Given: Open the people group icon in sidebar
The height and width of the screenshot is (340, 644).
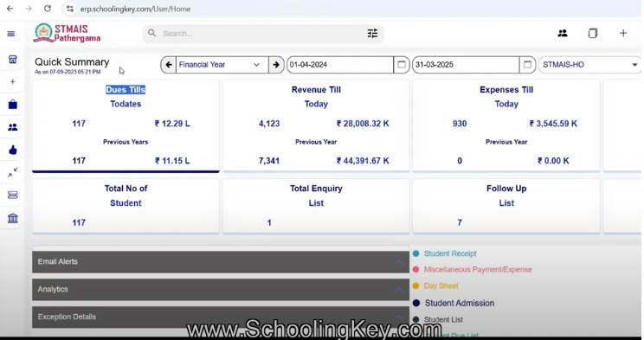Looking at the screenshot, I should coord(13,127).
